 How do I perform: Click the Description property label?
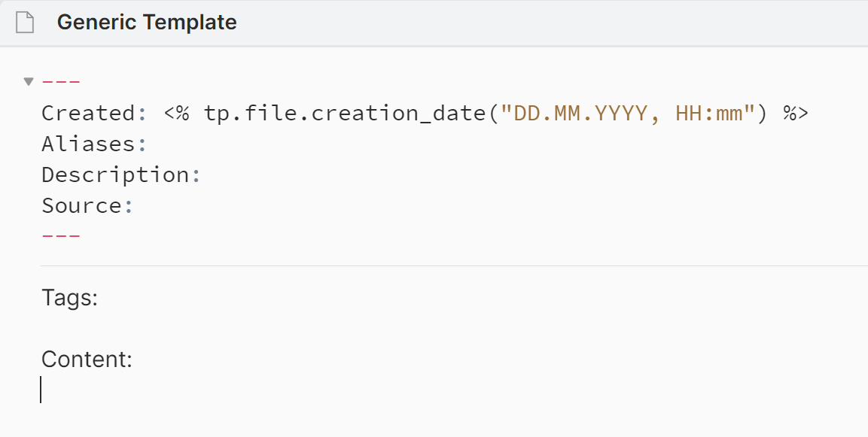click(120, 174)
